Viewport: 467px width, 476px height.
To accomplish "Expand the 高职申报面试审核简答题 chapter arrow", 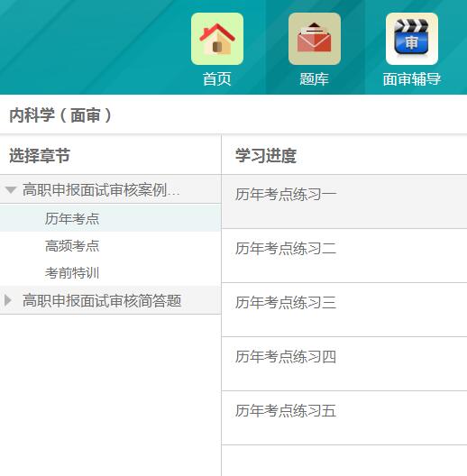I will (x=8, y=300).
